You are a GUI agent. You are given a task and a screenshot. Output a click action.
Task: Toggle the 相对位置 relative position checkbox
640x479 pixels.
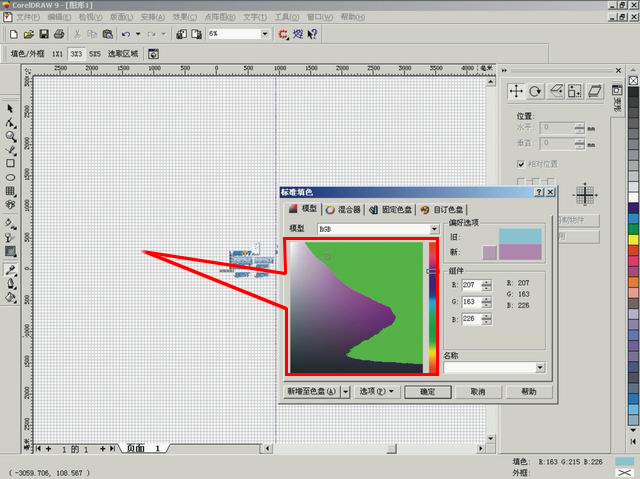coord(520,164)
